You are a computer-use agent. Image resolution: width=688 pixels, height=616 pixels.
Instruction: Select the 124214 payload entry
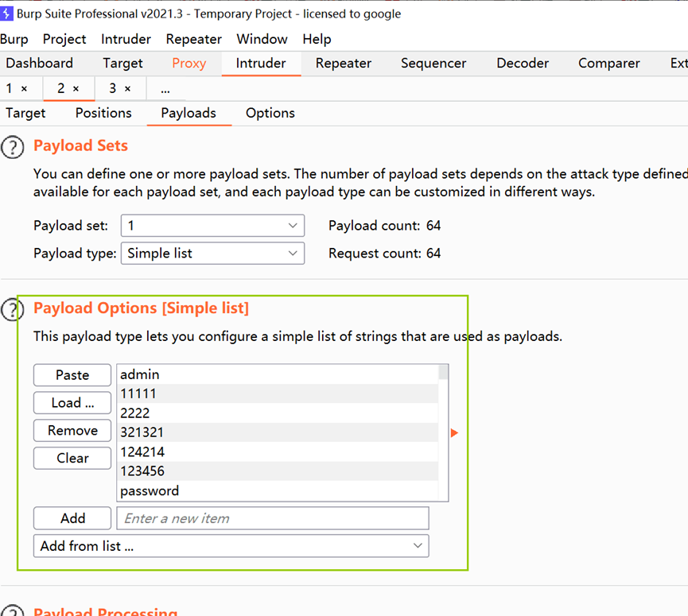(x=278, y=451)
